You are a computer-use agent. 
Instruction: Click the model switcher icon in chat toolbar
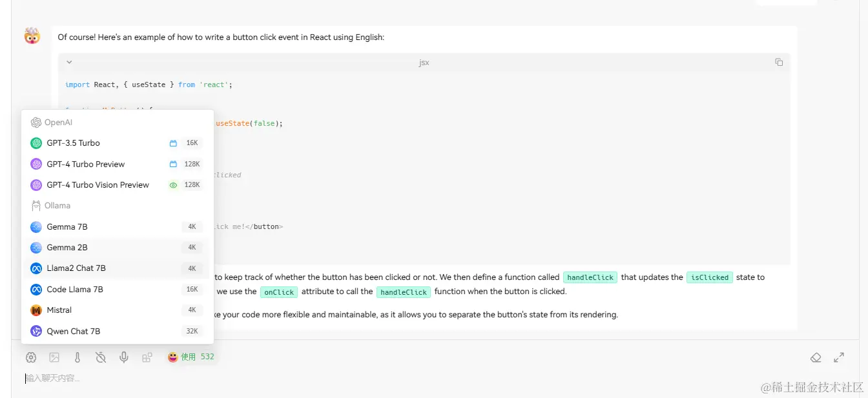pos(31,357)
